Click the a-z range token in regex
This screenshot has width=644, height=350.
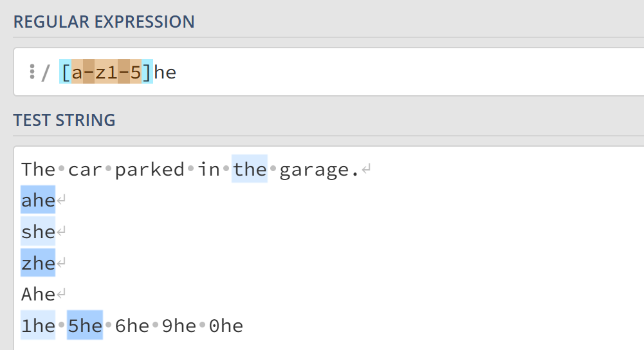89,73
